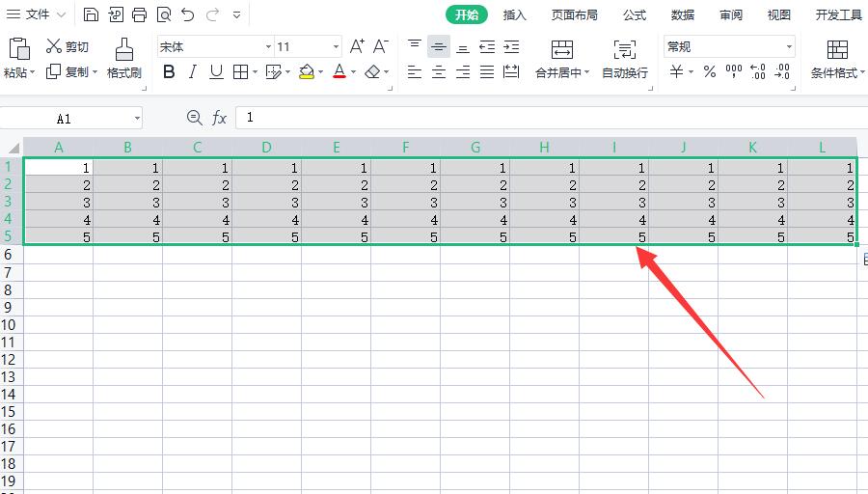The height and width of the screenshot is (494, 868).
Task: Click the Save icon in quick access toolbar
Action: [91, 14]
